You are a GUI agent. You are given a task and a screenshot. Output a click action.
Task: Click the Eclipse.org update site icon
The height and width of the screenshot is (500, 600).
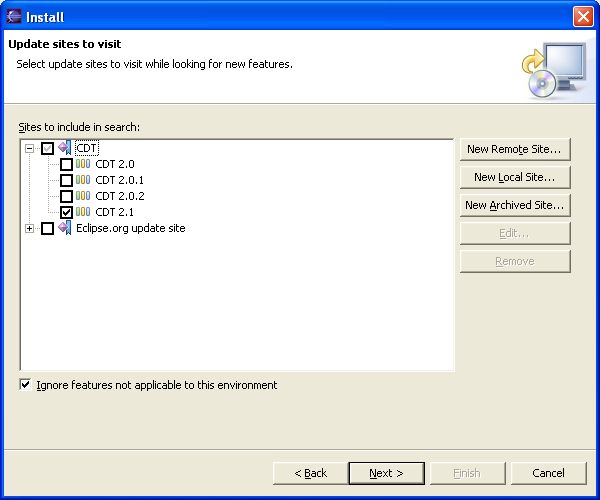65,228
